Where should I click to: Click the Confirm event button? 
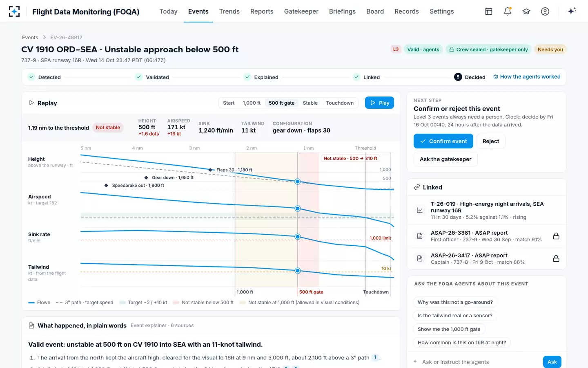[x=443, y=141]
